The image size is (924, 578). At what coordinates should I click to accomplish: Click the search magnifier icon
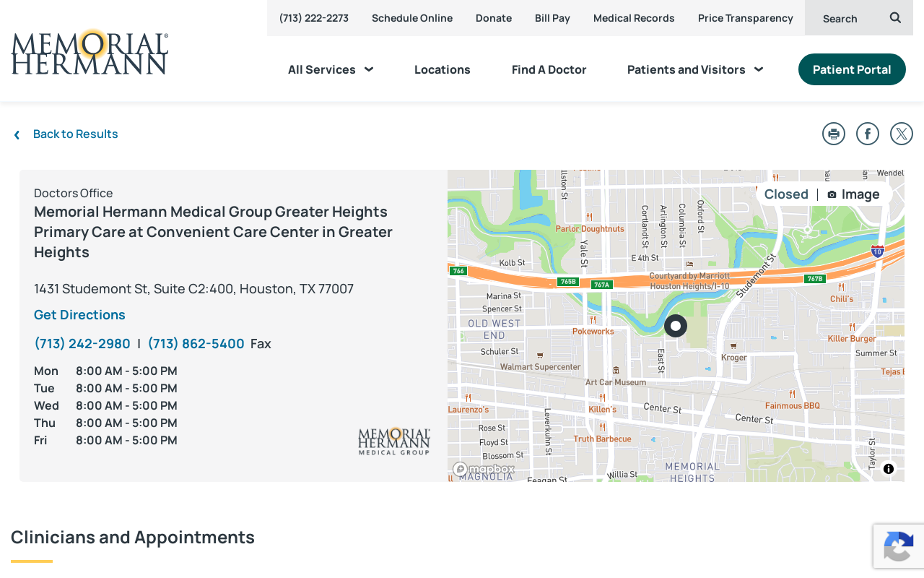click(x=895, y=17)
